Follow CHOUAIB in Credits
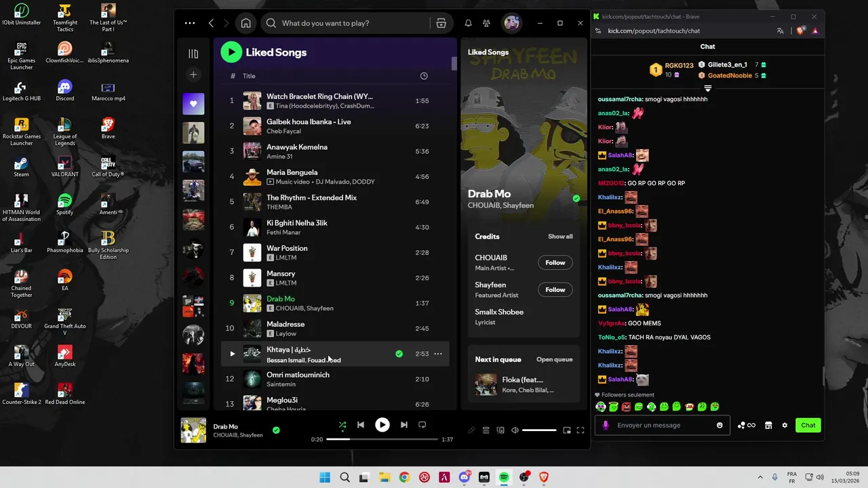The height and width of the screenshot is (488, 868). (x=555, y=262)
